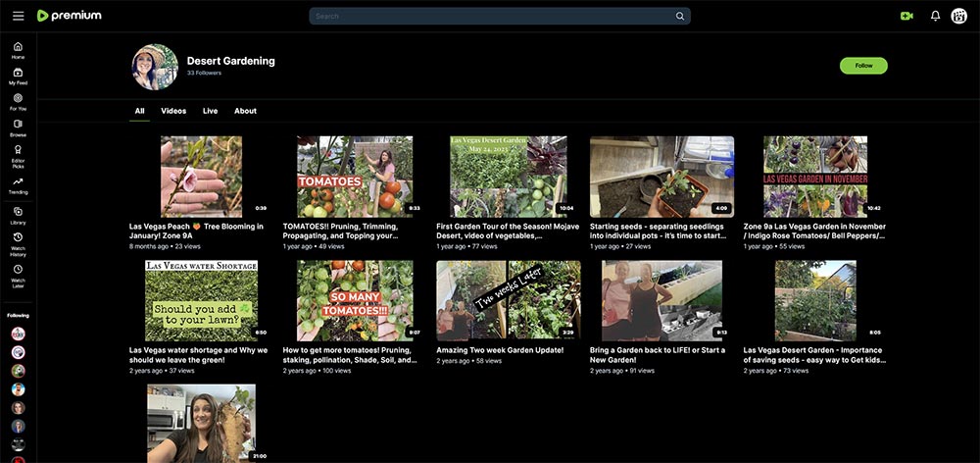Click title 'Zone 9a Las Vegas Garden in November'
The width and height of the screenshot is (980, 463).
click(x=814, y=231)
